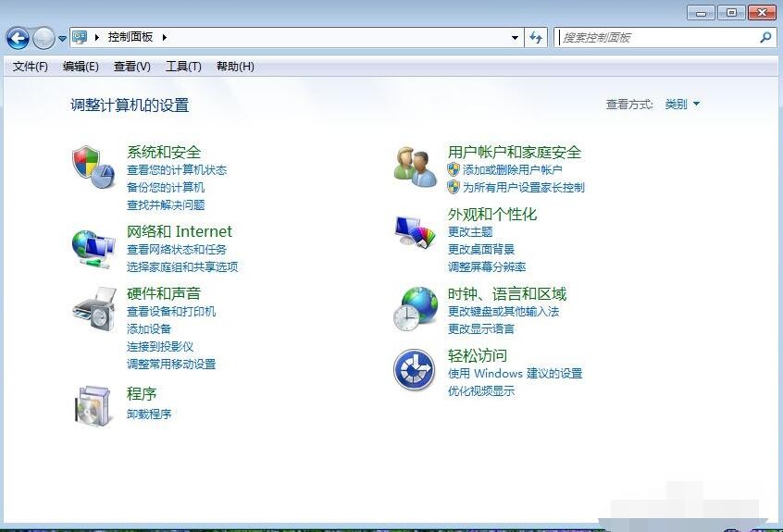The width and height of the screenshot is (783, 532).
Task: Click 优化视频显示 link
Action: click(481, 390)
